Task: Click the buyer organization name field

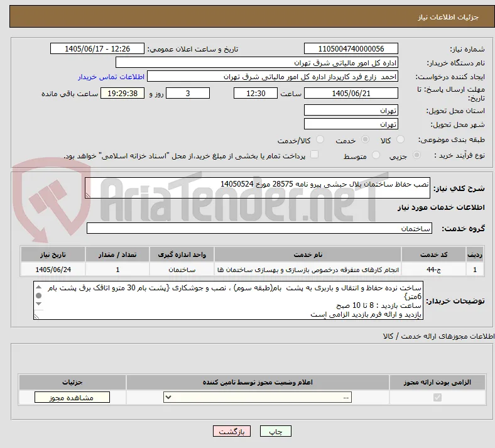Action: [x=257, y=62]
